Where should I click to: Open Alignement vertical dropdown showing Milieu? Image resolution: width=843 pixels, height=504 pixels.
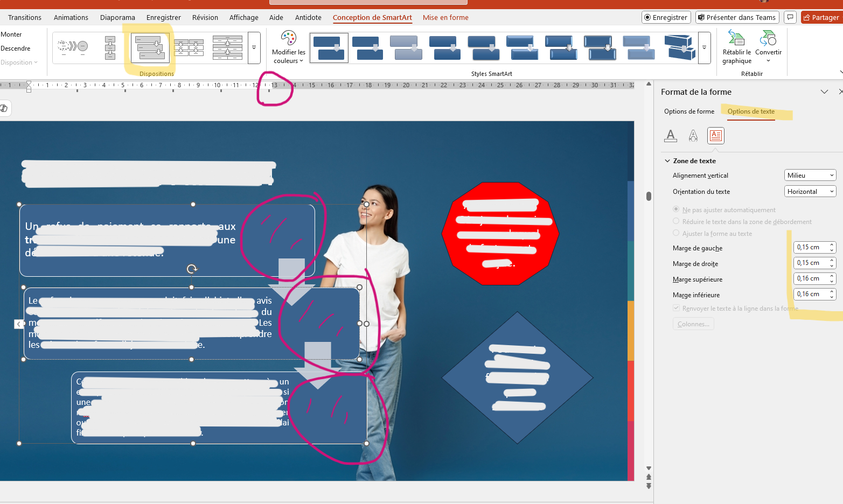click(x=810, y=175)
